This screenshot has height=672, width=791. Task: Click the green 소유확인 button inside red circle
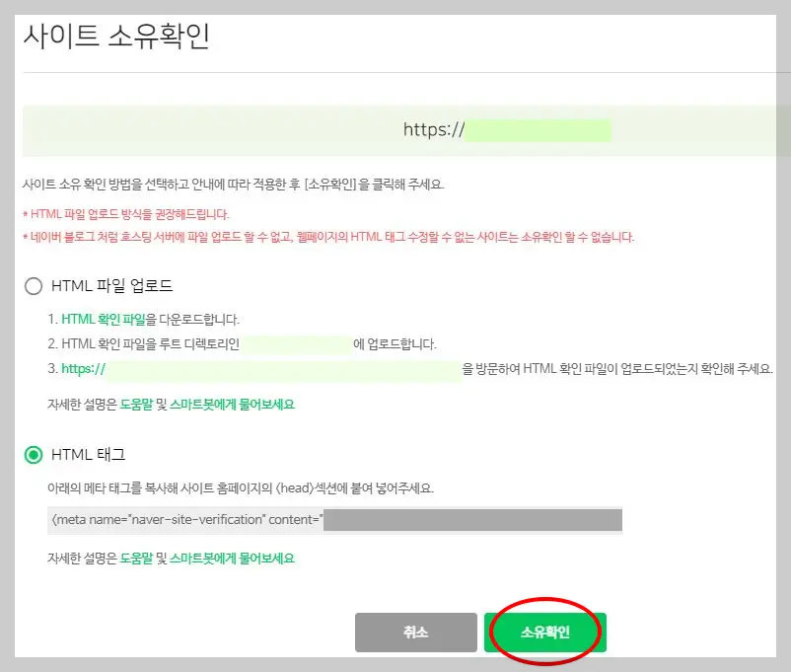click(x=543, y=632)
